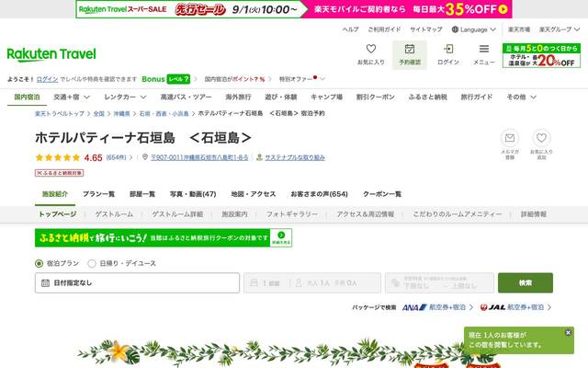
Task: Click the ANA logo package search
Action: (414, 307)
